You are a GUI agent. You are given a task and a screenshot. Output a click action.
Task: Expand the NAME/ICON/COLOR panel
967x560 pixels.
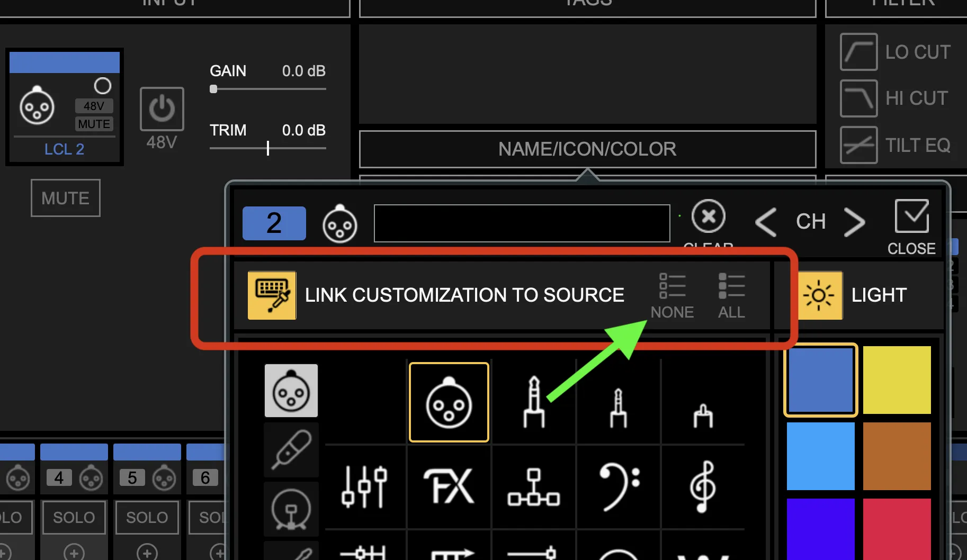(587, 149)
